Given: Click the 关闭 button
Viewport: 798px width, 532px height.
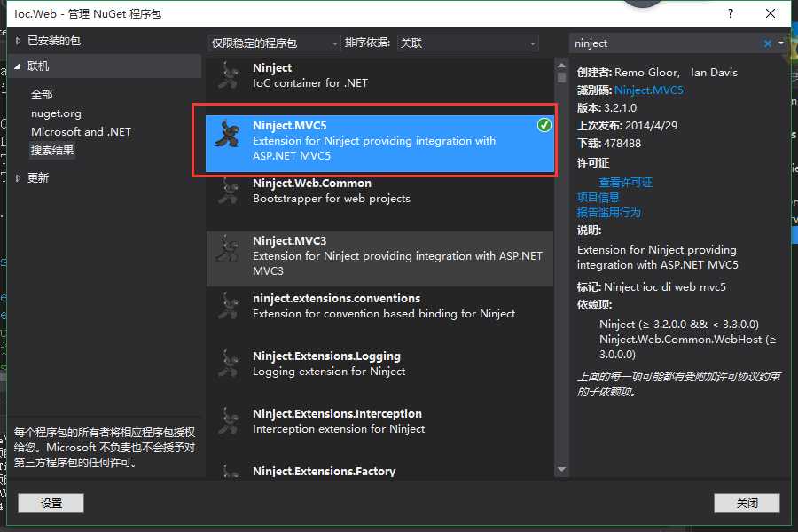Looking at the screenshot, I should pos(747,503).
